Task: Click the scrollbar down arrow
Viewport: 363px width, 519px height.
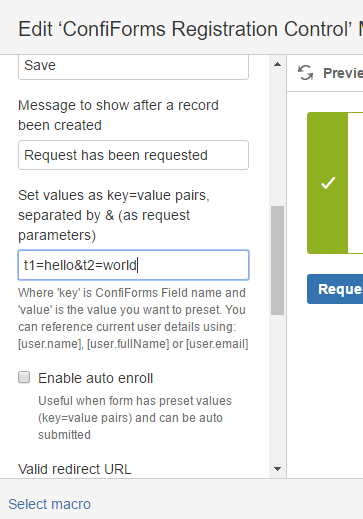Action: tap(277, 469)
